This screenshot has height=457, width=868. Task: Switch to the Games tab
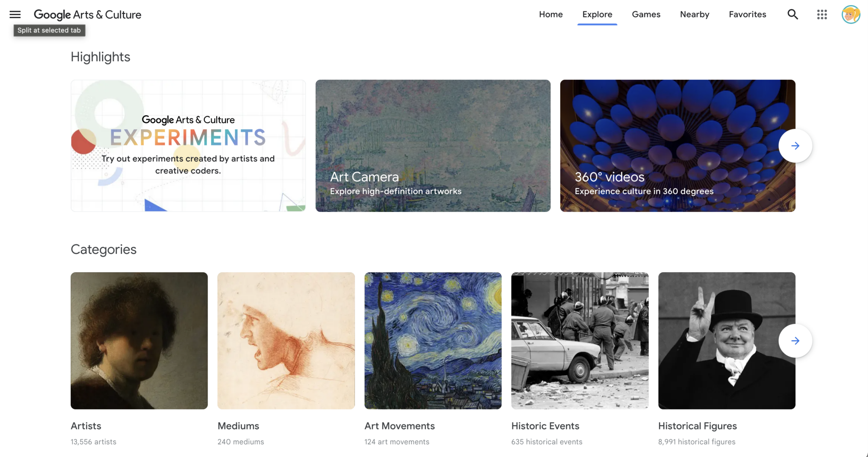point(646,14)
